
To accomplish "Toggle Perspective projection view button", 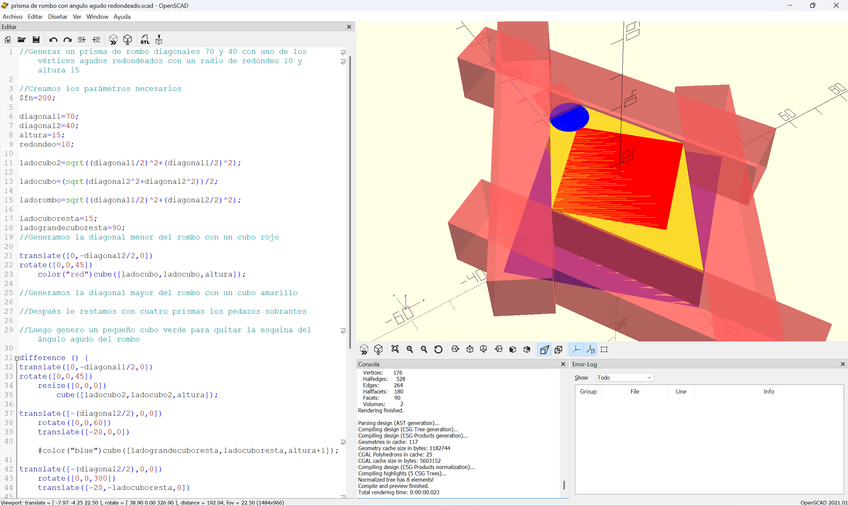I will (x=544, y=350).
